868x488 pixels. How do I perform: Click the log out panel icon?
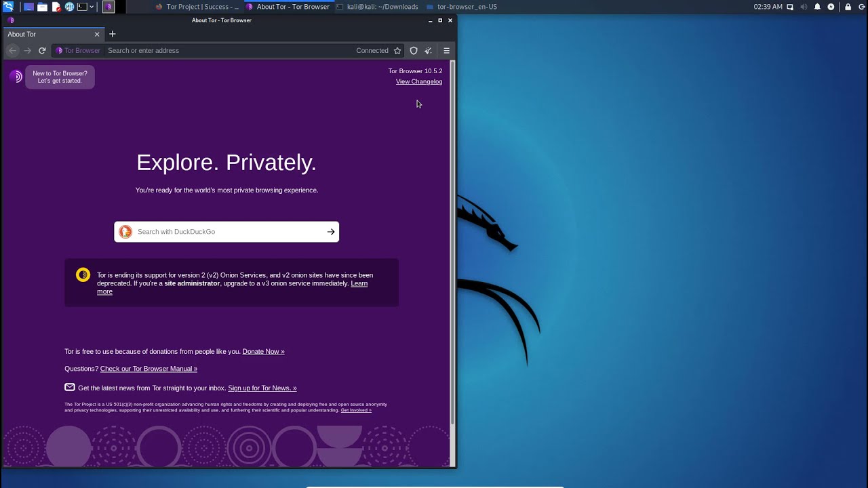click(861, 7)
